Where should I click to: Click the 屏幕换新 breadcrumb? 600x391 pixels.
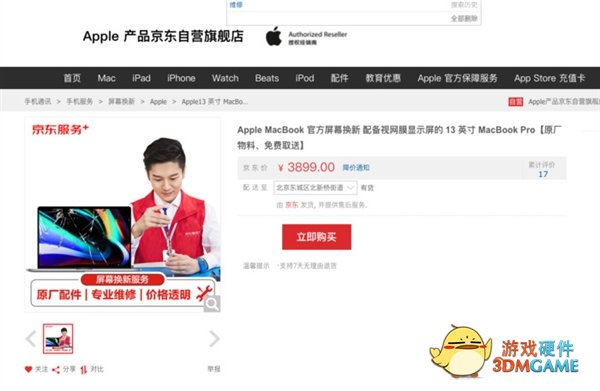121,101
